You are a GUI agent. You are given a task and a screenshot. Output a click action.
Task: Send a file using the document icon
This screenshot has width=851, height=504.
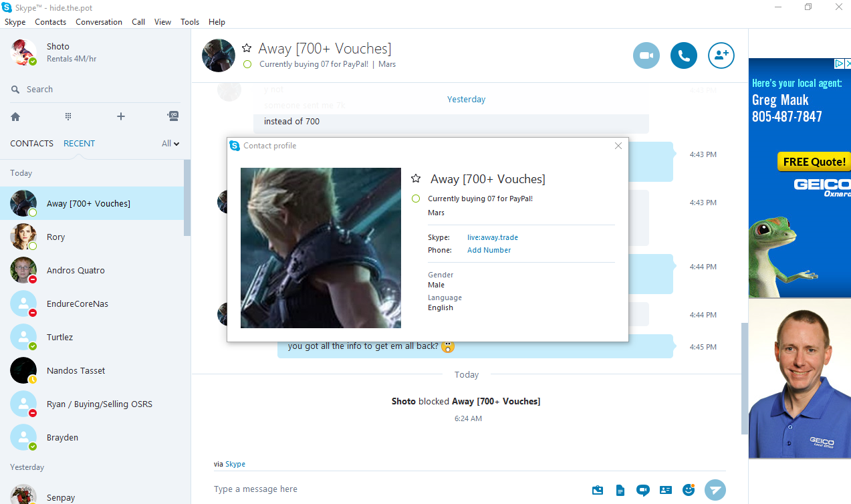coord(620,490)
